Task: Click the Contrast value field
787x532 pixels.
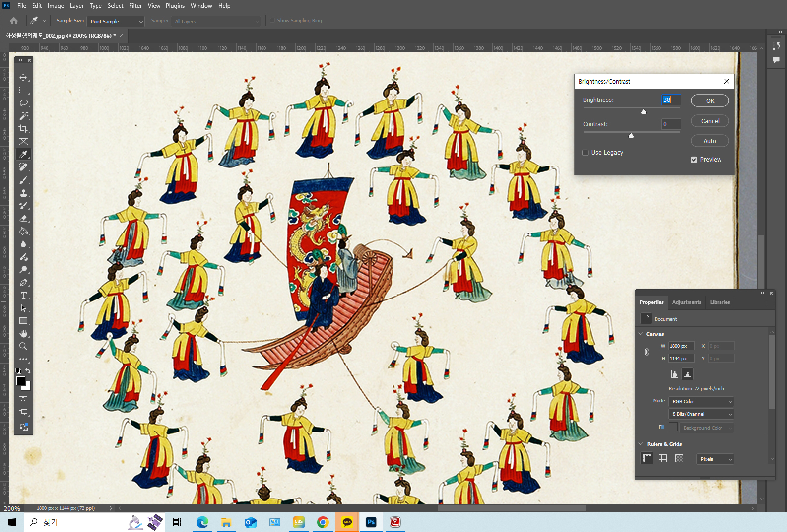Action: coord(671,124)
